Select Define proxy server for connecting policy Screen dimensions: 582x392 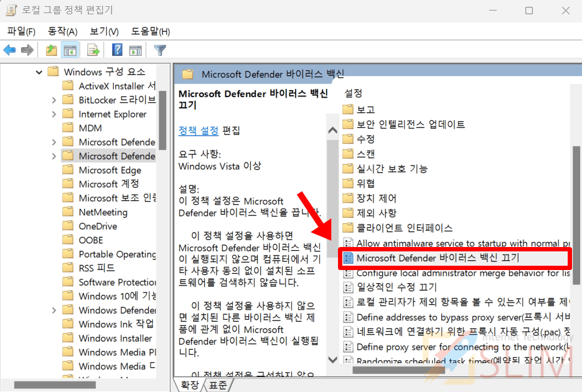[463, 347]
